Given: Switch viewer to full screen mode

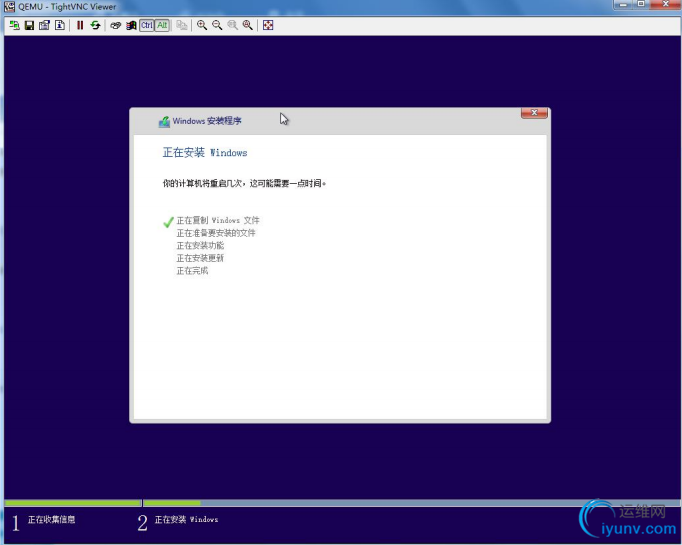Looking at the screenshot, I should click(268, 25).
